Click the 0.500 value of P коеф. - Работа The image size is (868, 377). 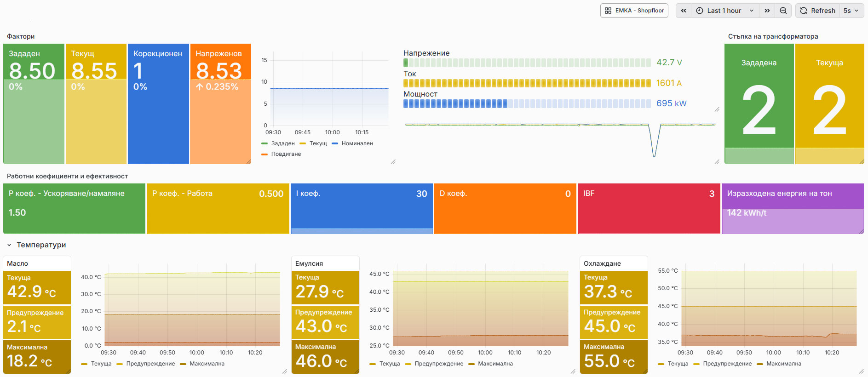[x=271, y=194]
